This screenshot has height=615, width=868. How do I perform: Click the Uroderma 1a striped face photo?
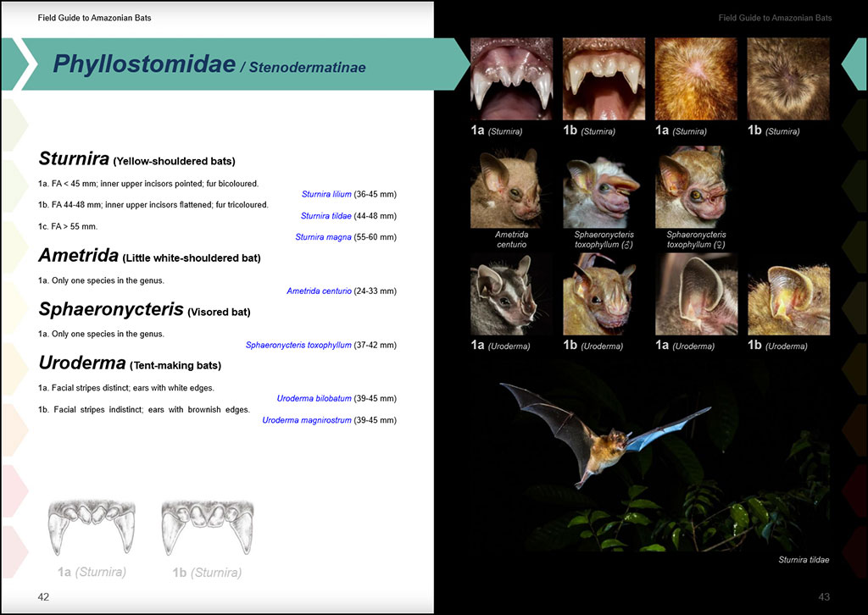tap(511, 294)
